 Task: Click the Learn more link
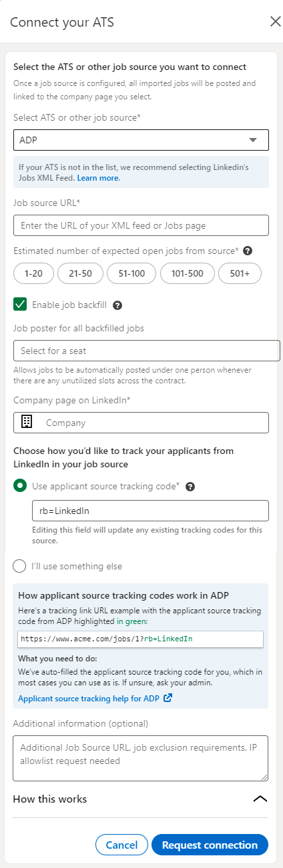98,179
